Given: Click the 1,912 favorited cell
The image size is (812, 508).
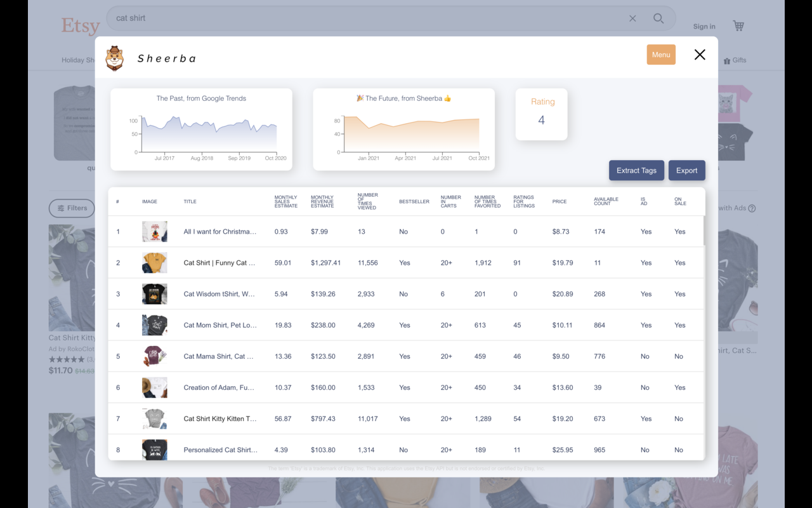Looking at the screenshot, I should [483, 263].
